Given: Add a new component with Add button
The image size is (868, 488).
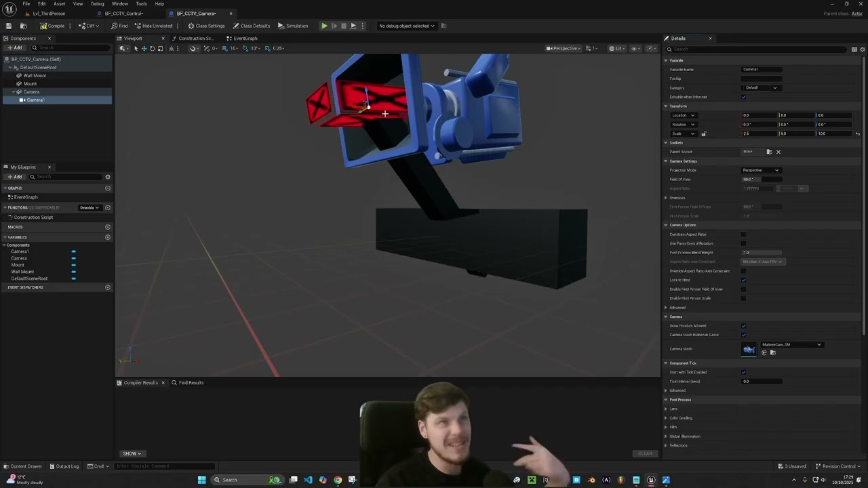Looking at the screenshot, I should 14,47.
